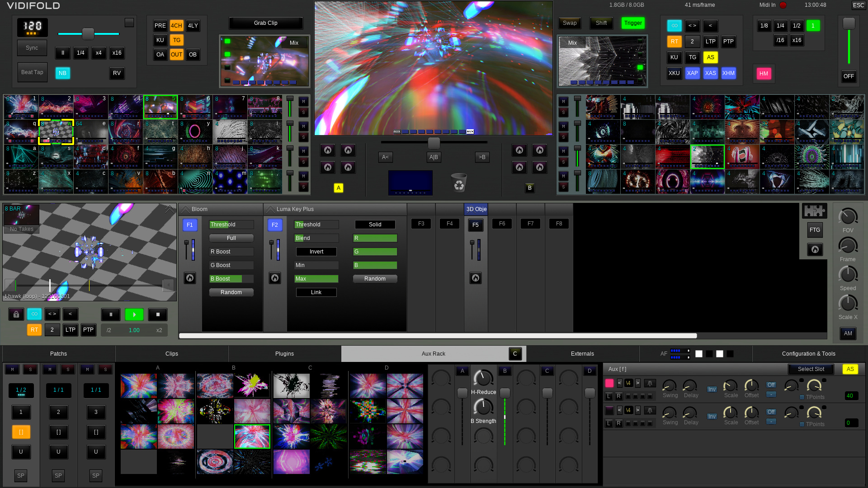Click the Midi In red indicator
Screen dimensions: 868x488
783,5
